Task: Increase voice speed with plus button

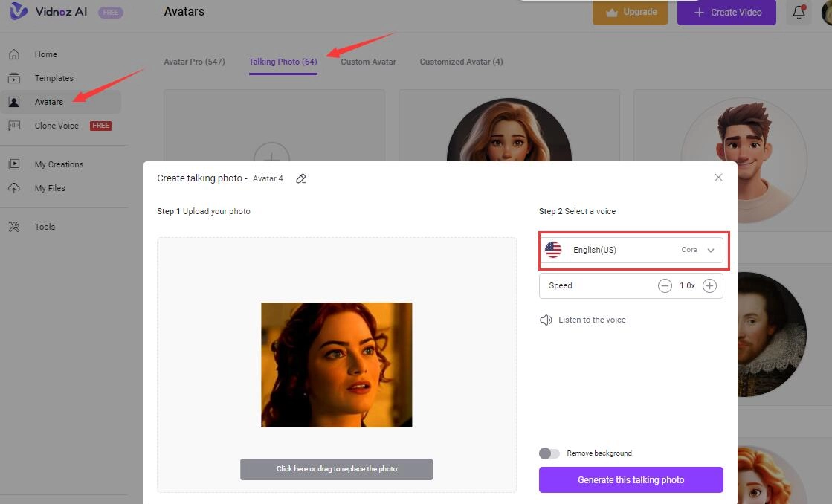Action: point(709,286)
